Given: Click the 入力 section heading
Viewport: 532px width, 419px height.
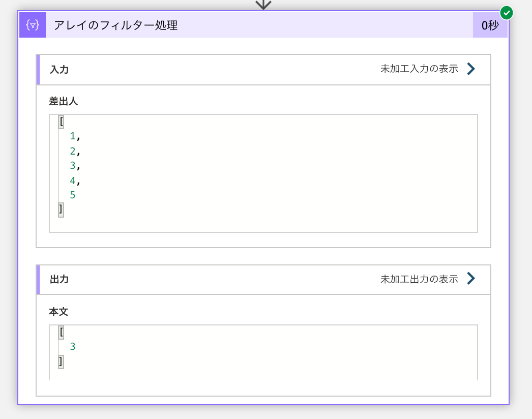Looking at the screenshot, I should point(60,70).
